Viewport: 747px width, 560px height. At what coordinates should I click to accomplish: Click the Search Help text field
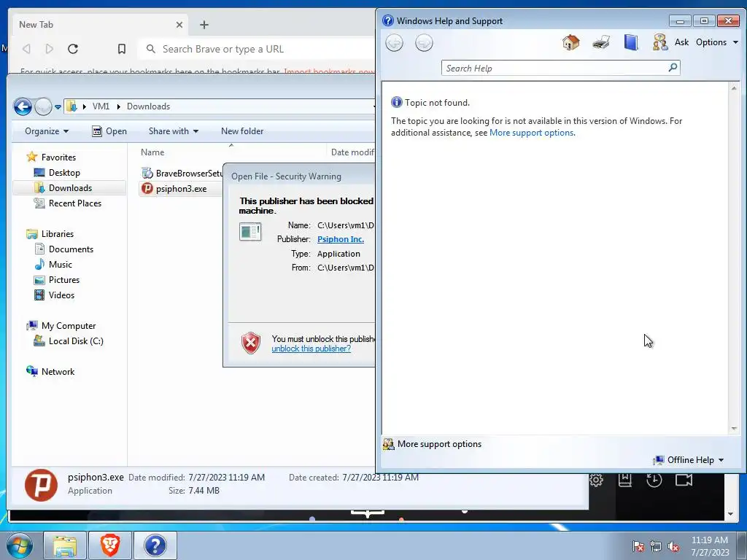coord(554,68)
